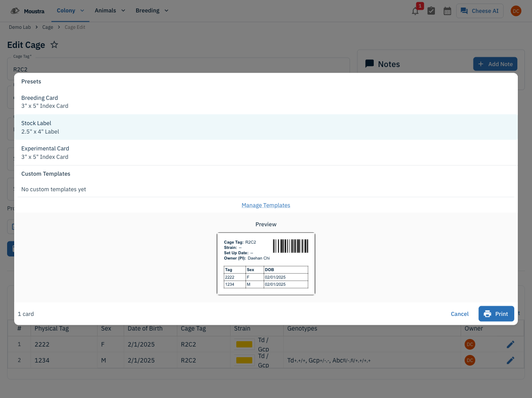Select the Breeding Card preset
532x398 pixels.
pos(266,102)
